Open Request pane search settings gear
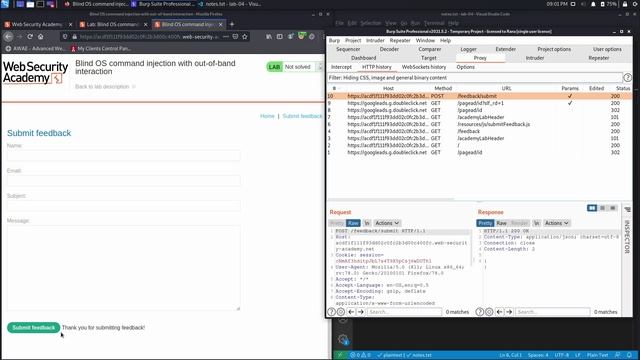 pos(341,312)
